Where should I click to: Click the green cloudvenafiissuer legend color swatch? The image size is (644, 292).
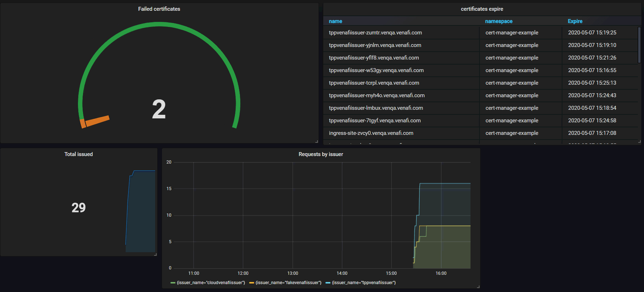[173, 283]
